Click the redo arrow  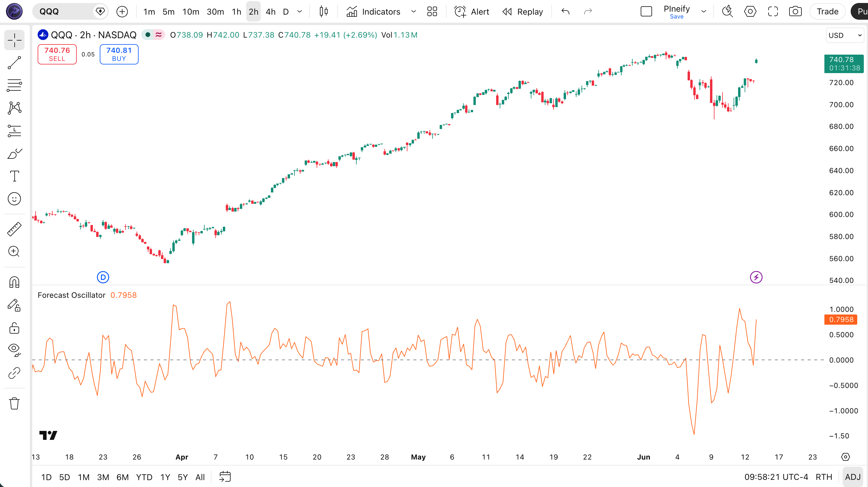pyautogui.click(x=588, y=12)
